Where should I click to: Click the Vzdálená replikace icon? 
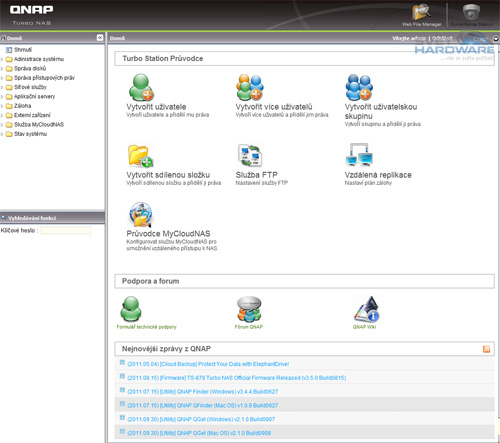(359, 155)
